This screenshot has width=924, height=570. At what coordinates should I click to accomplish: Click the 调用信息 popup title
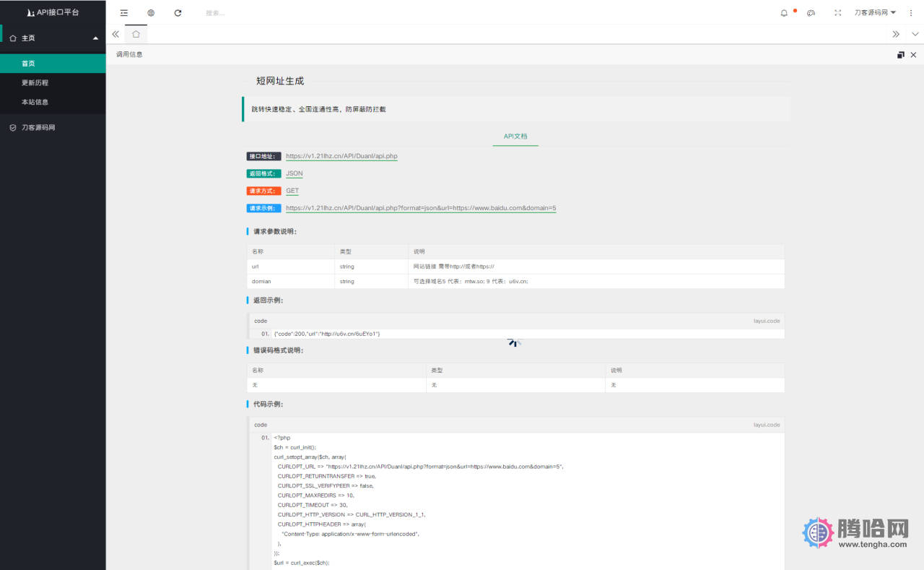[129, 54]
